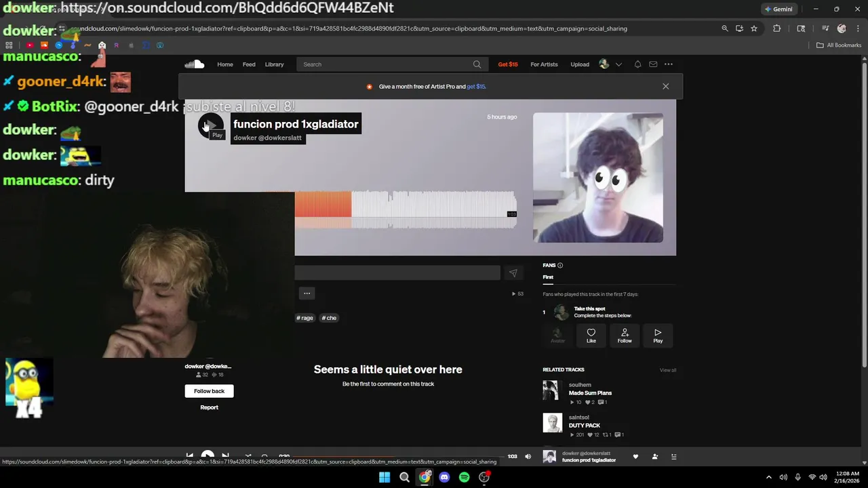Click the Gemini button in Chrome
The width and height of the screenshot is (868, 488).
coord(778,9)
